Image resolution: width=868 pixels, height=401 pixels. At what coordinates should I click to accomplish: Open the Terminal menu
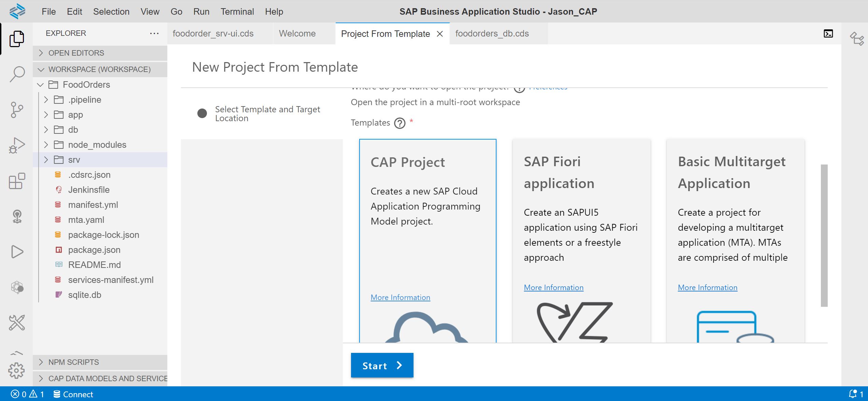237,12
